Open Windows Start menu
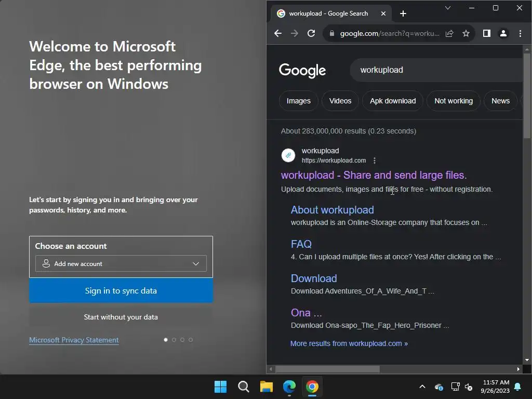Viewport: 532px width, 399px height. (x=220, y=387)
